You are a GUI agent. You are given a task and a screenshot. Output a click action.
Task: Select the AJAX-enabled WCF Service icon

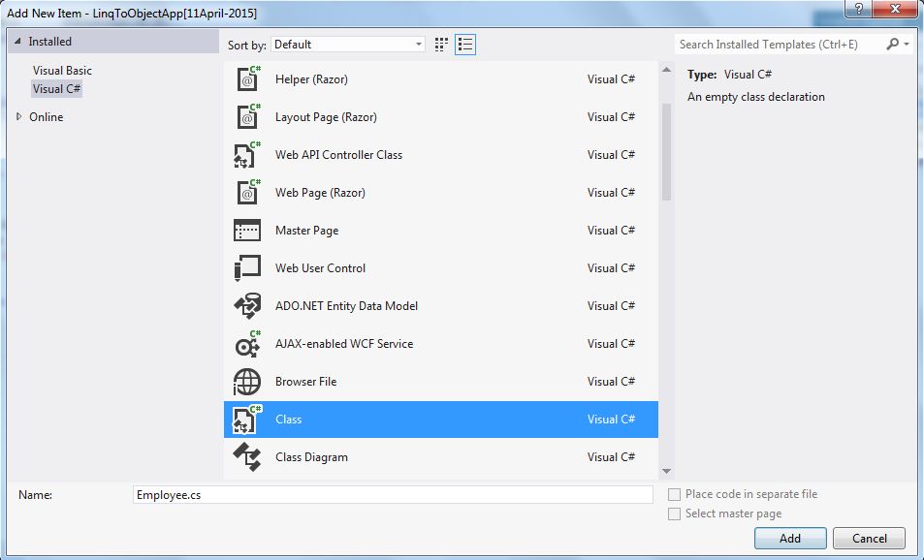(x=248, y=344)
